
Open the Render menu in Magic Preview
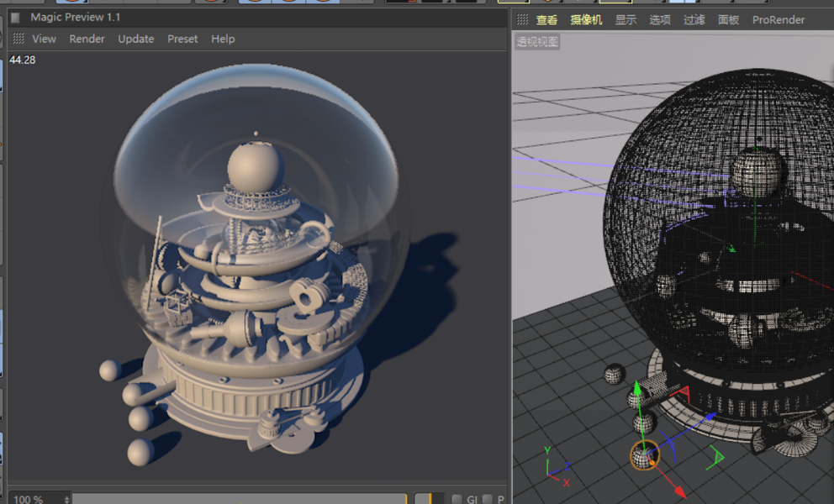[x=87, y=39]
